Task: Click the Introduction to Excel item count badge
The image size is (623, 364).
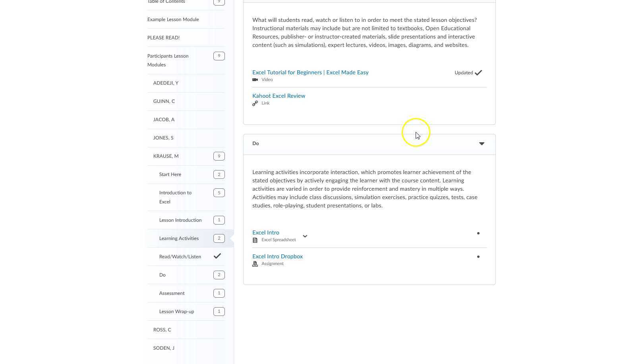Action: tap(219, 193)
